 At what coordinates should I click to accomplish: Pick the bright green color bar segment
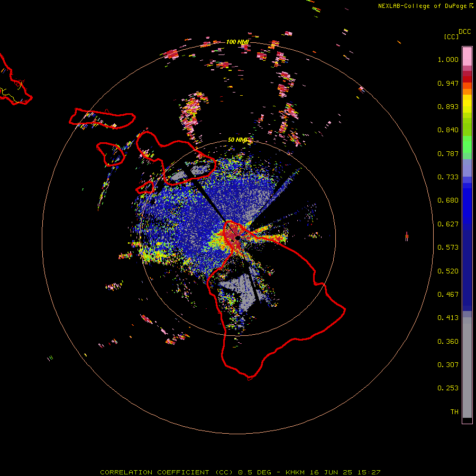point(467,144)
